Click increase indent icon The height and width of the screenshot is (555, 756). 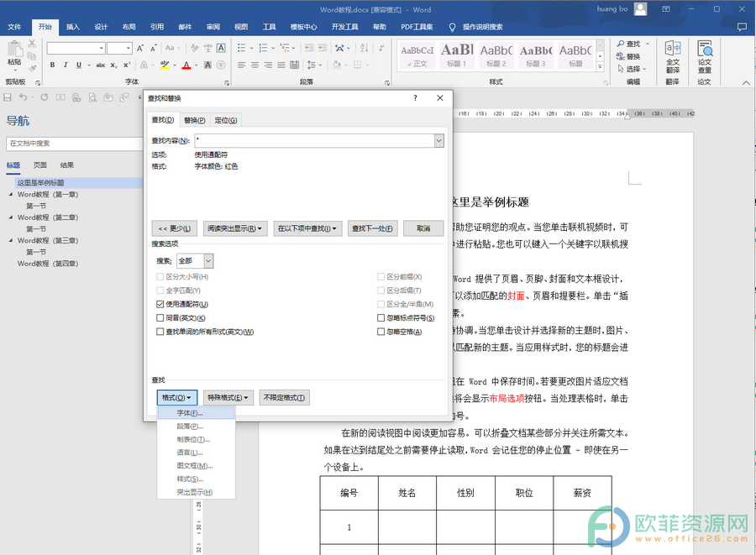point(323,48)
